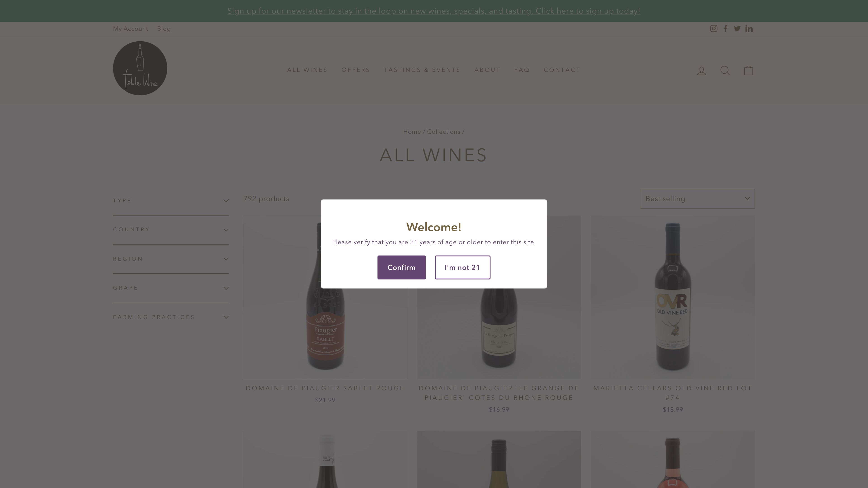Click the Table Wine logo

pos(140,68)
